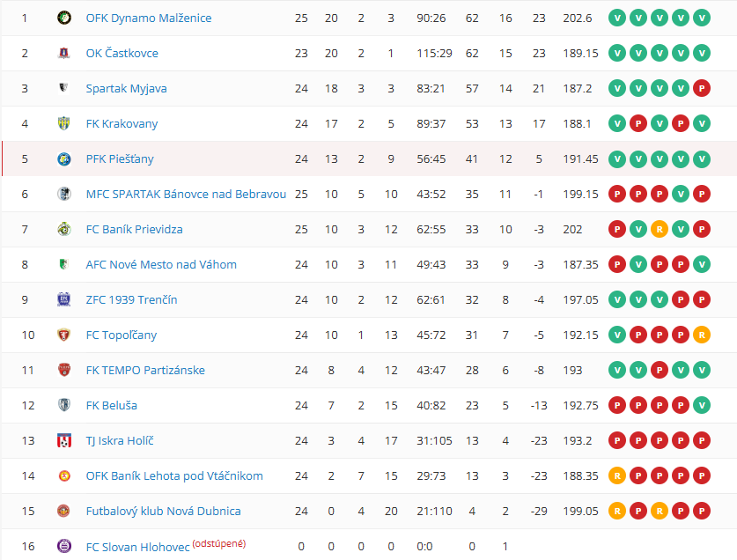Click the FC Topoľčany club crest
The image size is (737, 560).
(64, 335)
